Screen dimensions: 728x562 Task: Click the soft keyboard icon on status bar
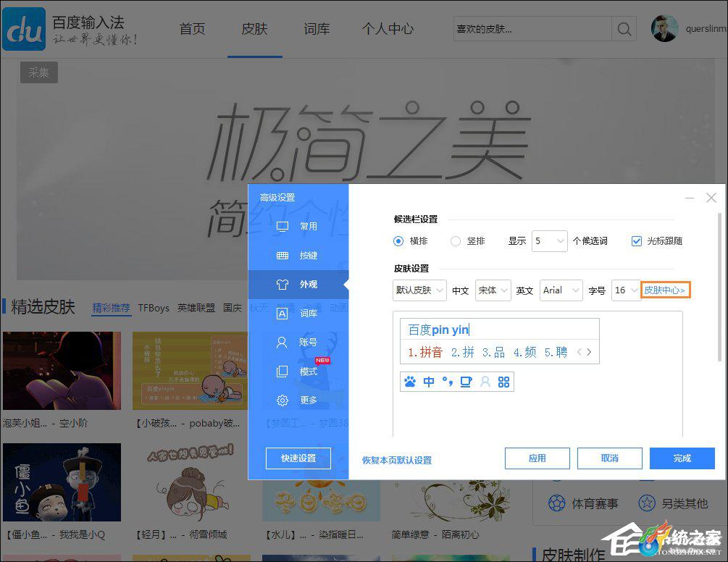pyautogui.click(x=466, y=382)
